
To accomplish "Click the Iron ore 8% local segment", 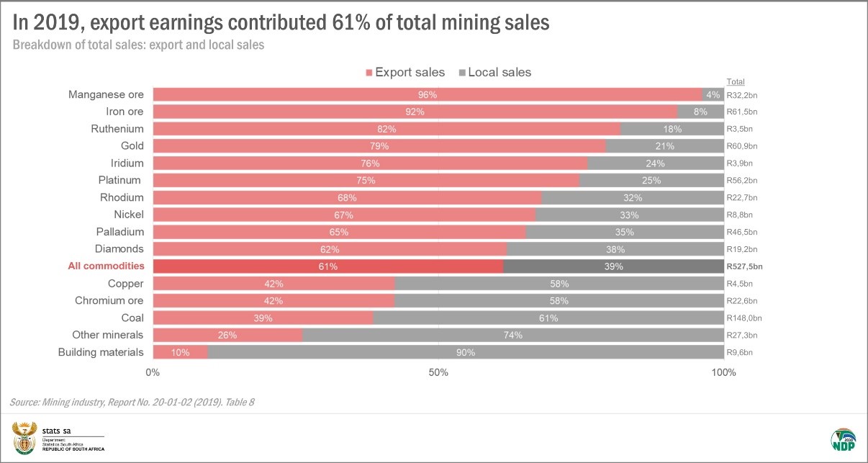I will [700, 112].
